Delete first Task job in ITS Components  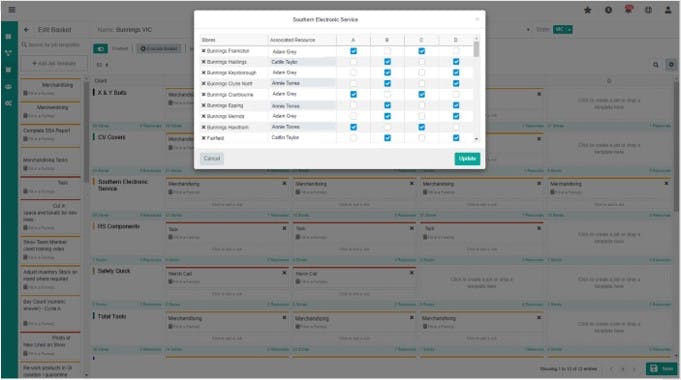pyautogui.click(x=284, y=228)
